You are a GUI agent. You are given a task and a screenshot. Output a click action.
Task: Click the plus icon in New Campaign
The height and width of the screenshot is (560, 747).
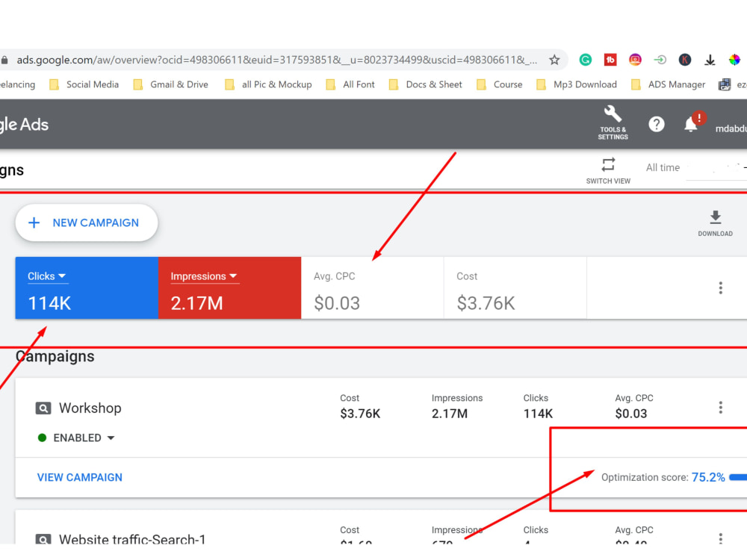(34, 223)
